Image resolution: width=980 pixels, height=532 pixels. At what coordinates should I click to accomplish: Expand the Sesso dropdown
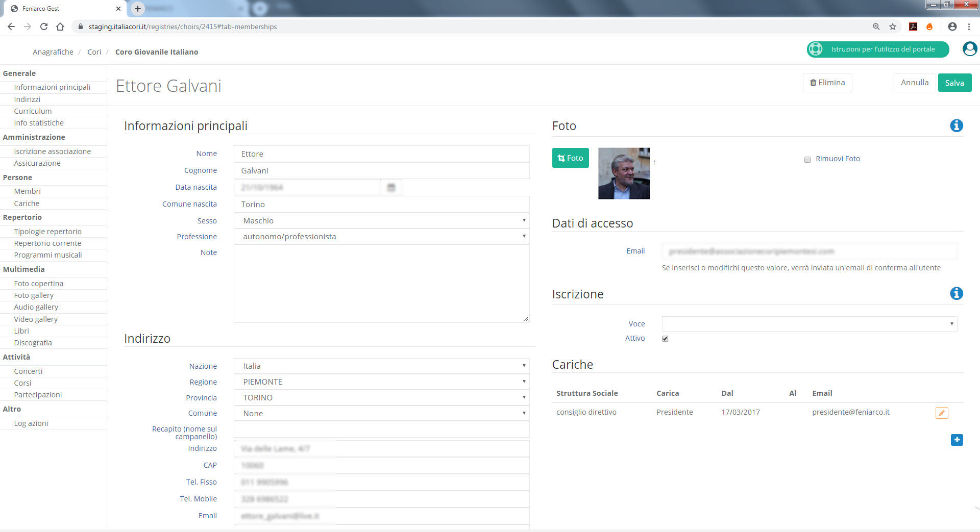click(381, 221)
